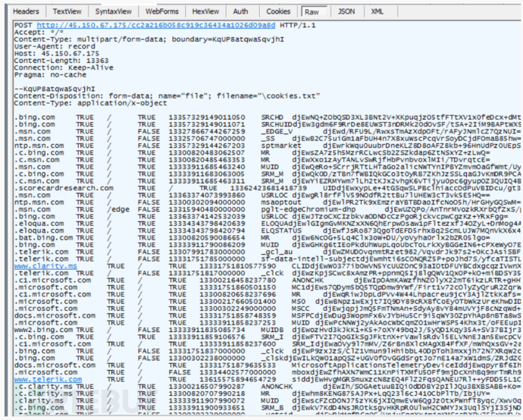
Task: Select the SRM_I .c.bing.com row
Action: (x=268, y=337)
